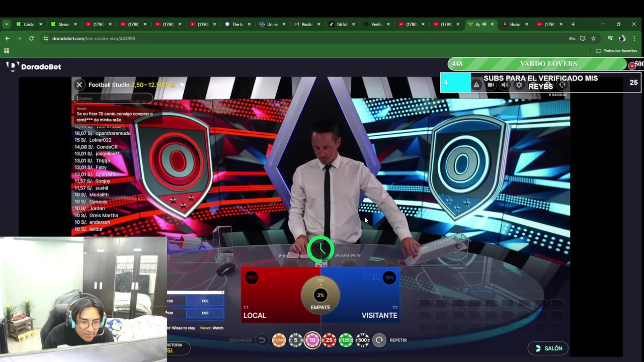
Task: Click the DoradoBet logo
Action: click(34, 66)
